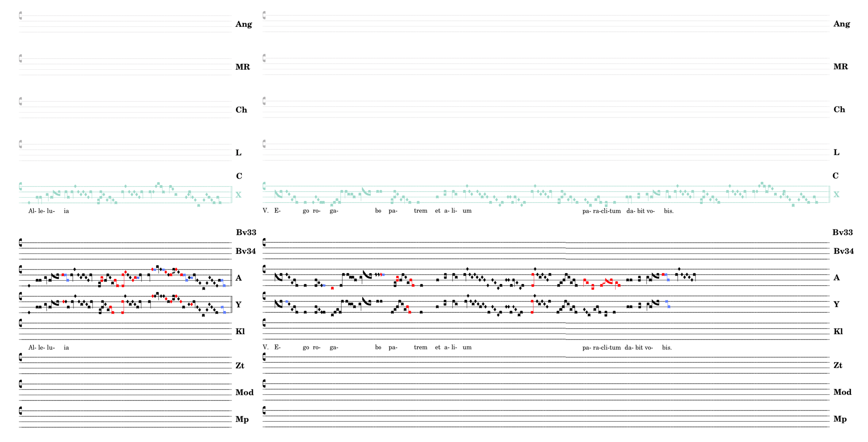Click the Bv34 label at the verse section's end
The image size is (868, 442).
pyautogui.click(x=843, y=251)
